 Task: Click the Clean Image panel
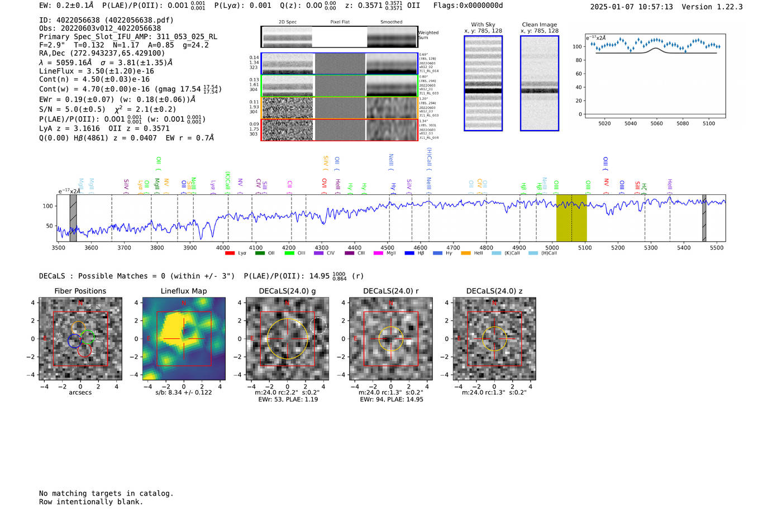[x=540, y=83]
